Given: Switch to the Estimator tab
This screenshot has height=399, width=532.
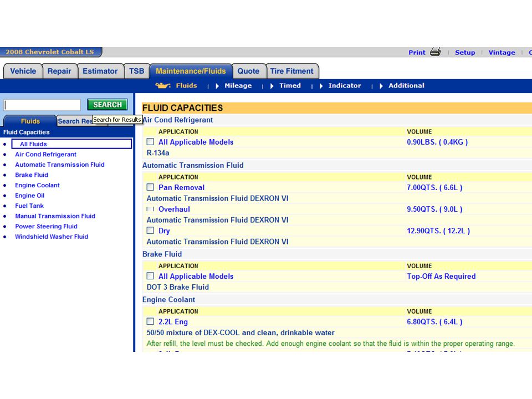Looking at the screenshot, I should coord(100,71).
